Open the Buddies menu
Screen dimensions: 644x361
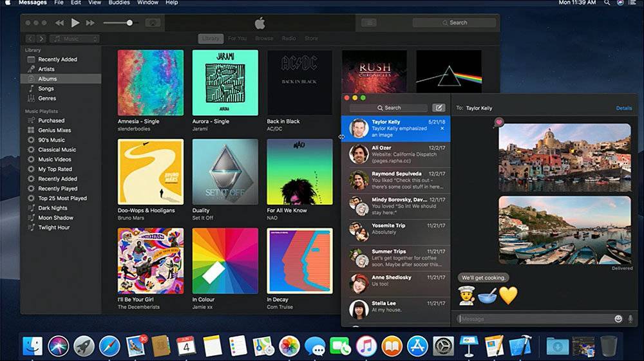[118, 3]
